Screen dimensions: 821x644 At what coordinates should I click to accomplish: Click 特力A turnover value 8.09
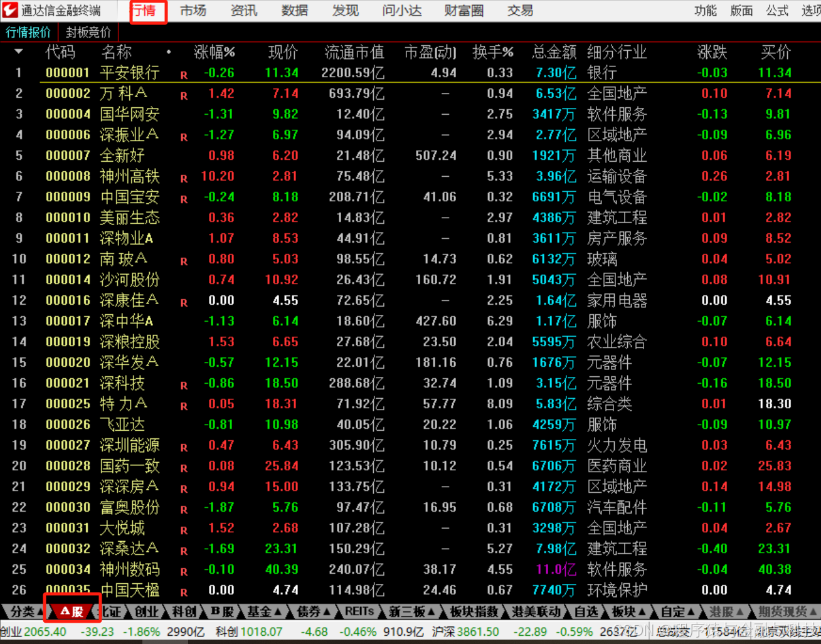tap(500, 404)
